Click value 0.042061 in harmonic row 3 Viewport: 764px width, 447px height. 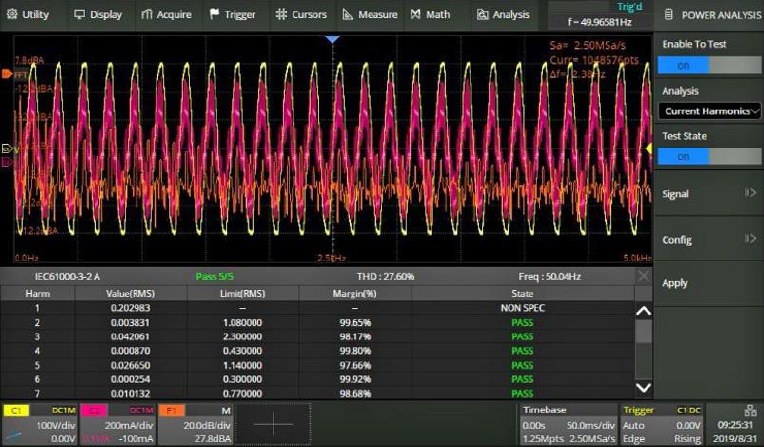click(130, 337)
